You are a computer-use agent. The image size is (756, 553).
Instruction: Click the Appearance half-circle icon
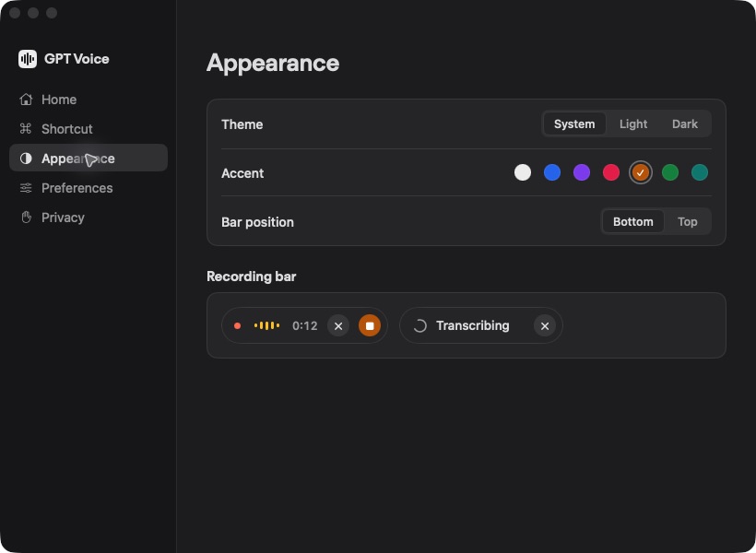(26, 159)
